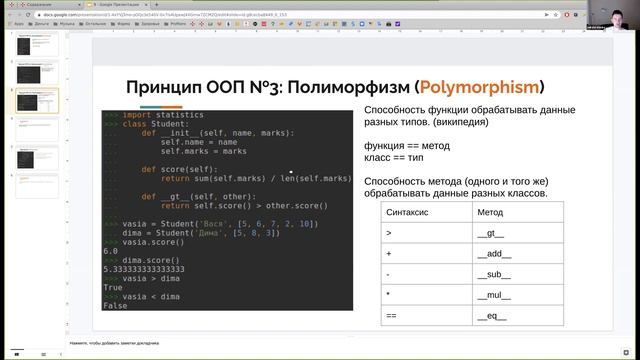Select the Google Презентации tab
The width and height of the screenshot is (640, 360).
[118, 4]
